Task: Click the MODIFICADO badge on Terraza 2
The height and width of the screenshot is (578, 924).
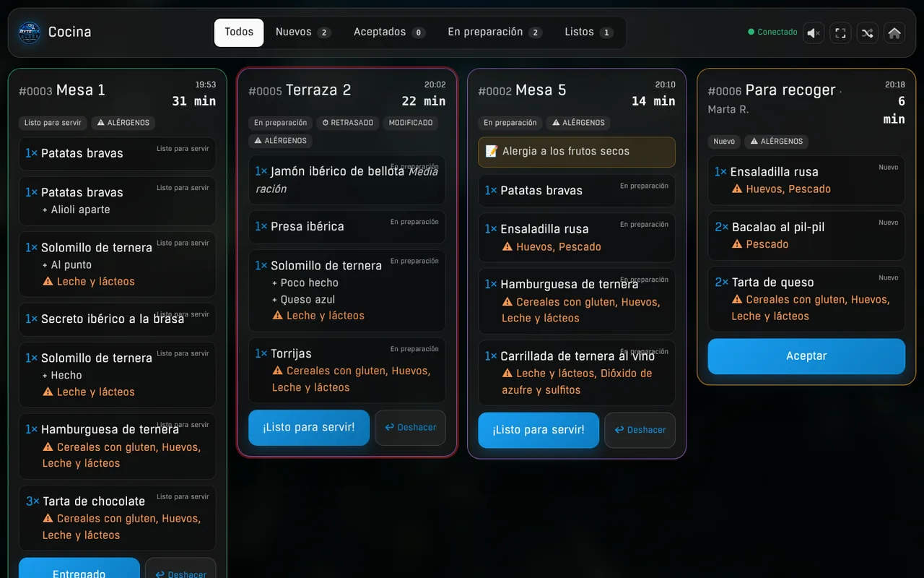Action: (x=411, y=123)
